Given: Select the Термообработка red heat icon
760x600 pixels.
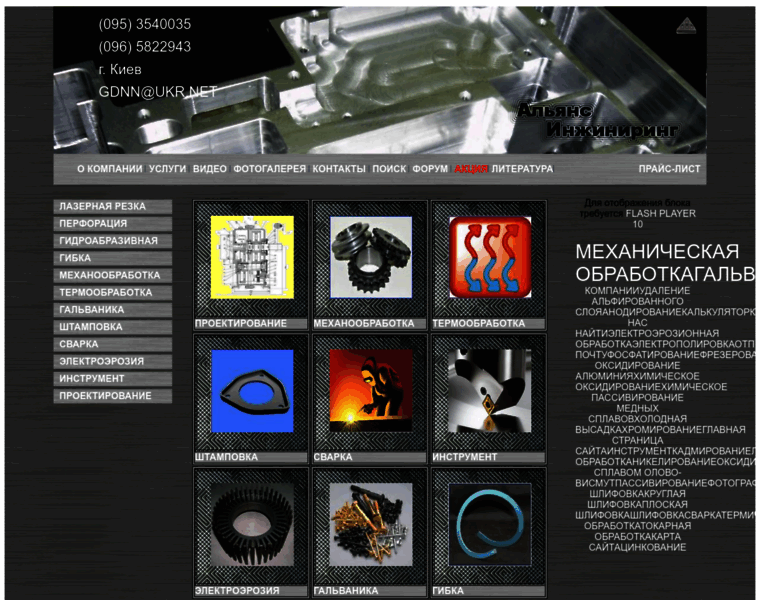Looking at the screenshot, I should click(x=489, y=257).
